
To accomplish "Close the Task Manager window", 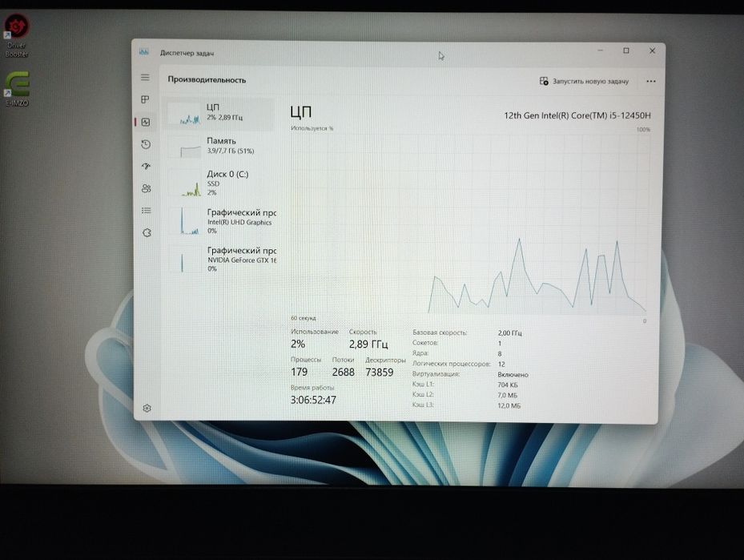I will tap(653, 50).
